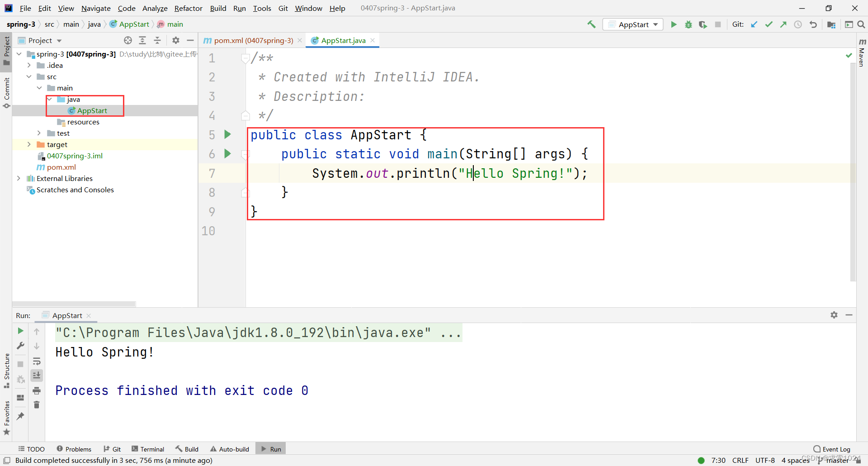Image resolution: width=868 pixels, height=466 pixels.
Task: Click the rollback undo arrow icon
Action: (x=813, y=24)
